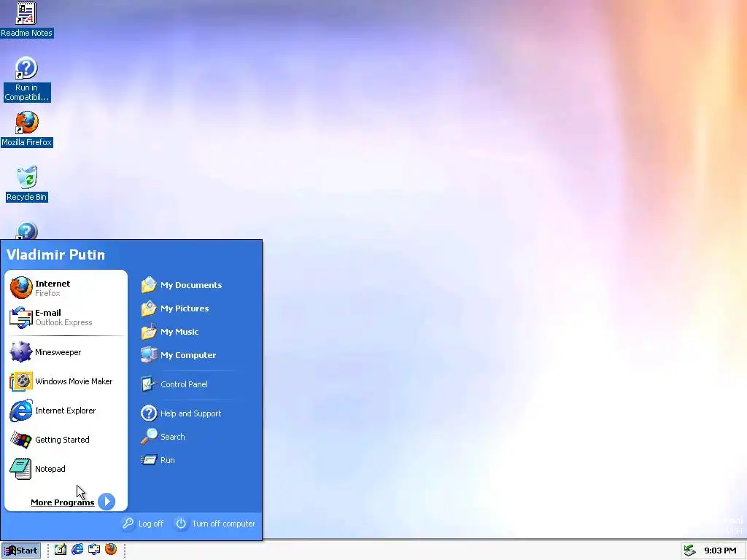747x560 pixels.
Task: Select the Minesweeper menu entry text
Action: [x=58, y=352]
